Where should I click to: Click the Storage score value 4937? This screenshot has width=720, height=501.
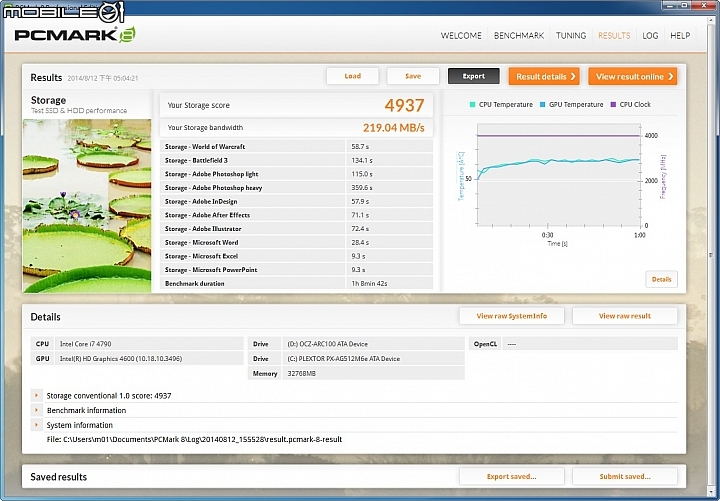coord(404,105)
